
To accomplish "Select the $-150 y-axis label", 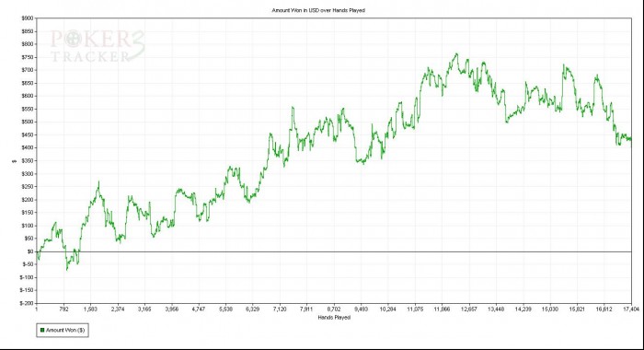I will point(27,290).
